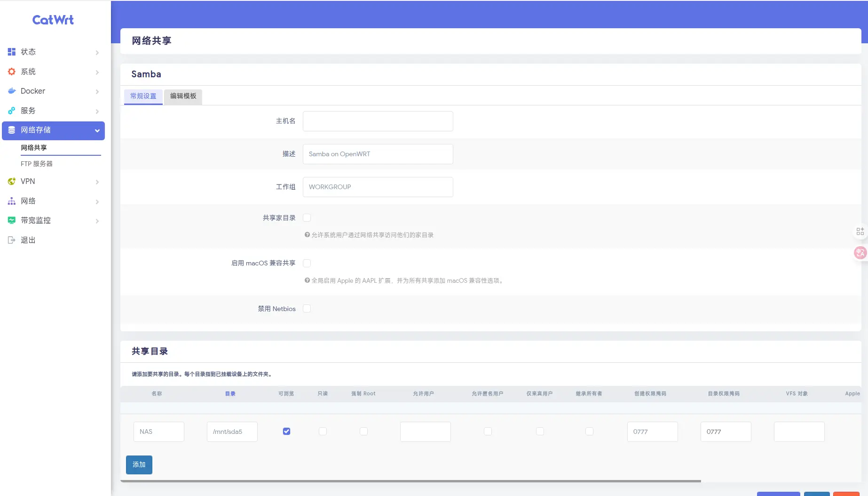
Task: Click the 工作组 WORKGROUP field
Action: click(x=378, y=187)
